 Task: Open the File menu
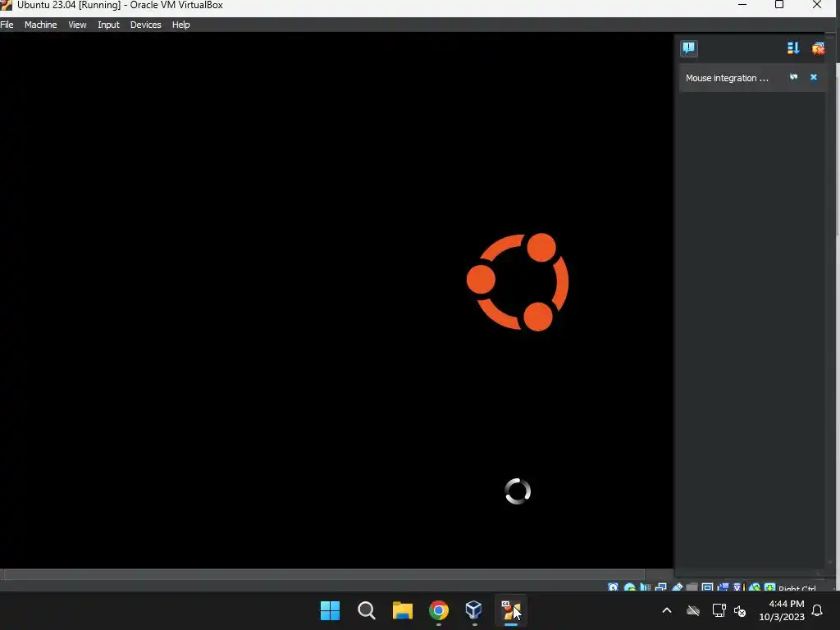(x=7, y=25)
